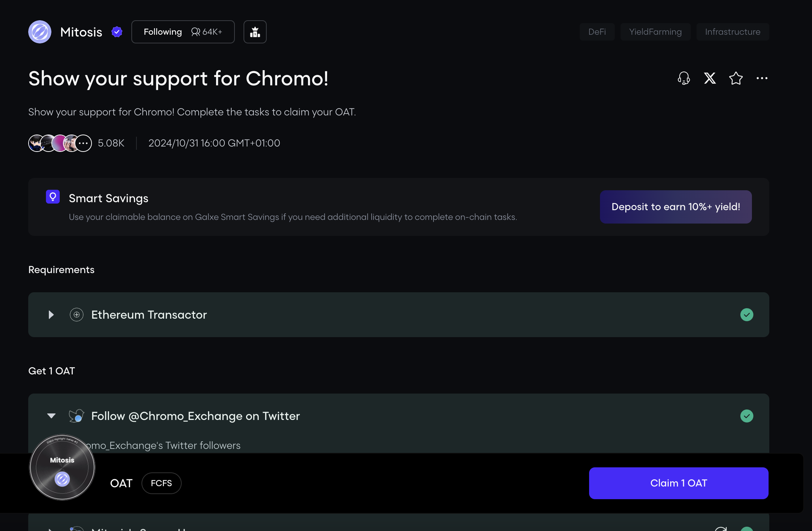Open the Mitosis OAT badge thumbnail
This screenshot has width=812, height=531.
click(x=62, y=467)
